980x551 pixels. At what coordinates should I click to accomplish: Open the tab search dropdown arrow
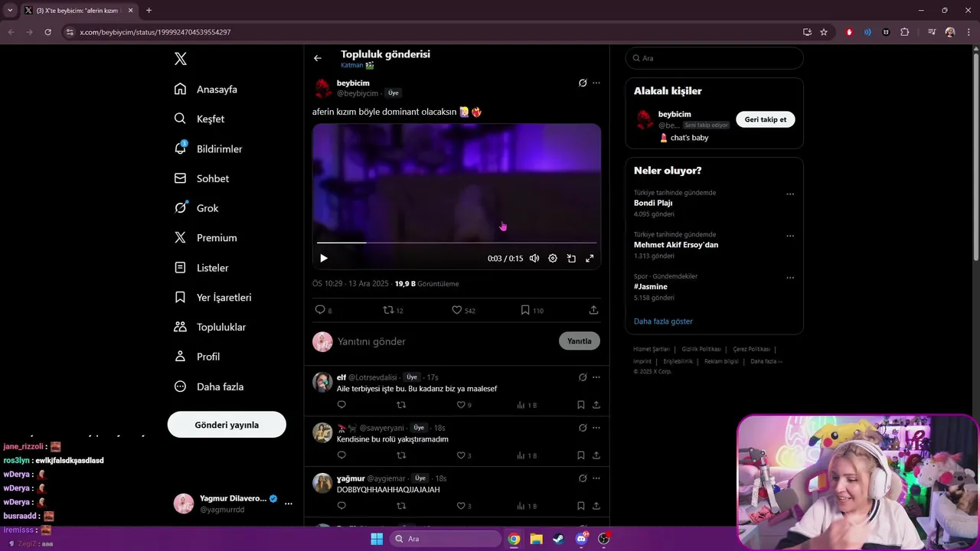[10, 11]
